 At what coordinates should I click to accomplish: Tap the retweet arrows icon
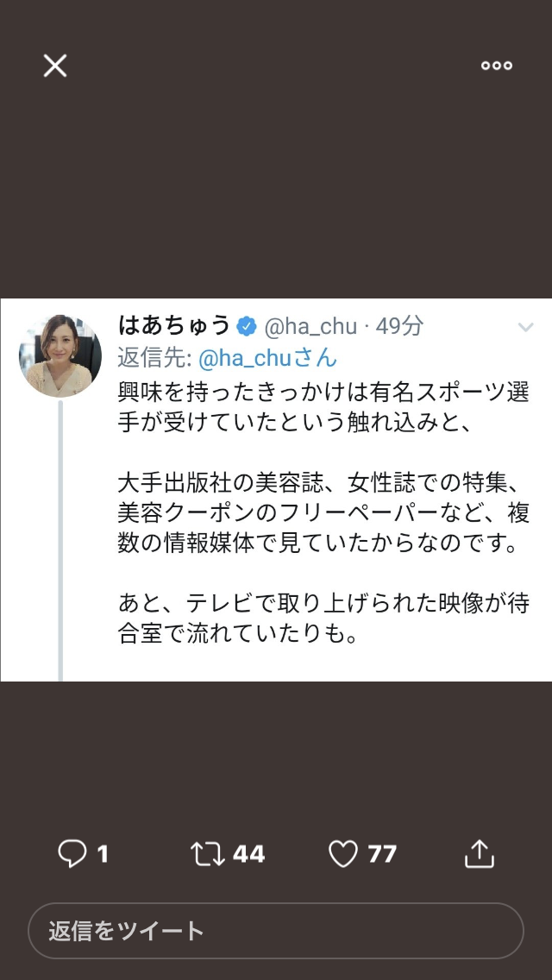(208, 854)
